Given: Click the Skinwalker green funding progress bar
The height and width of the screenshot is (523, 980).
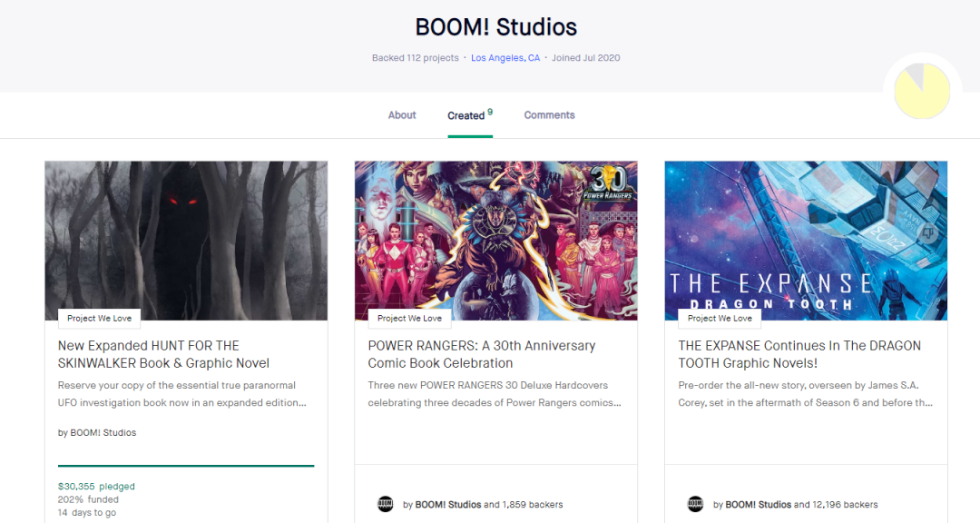Looking at the screenshot, I should pos(186,466).
